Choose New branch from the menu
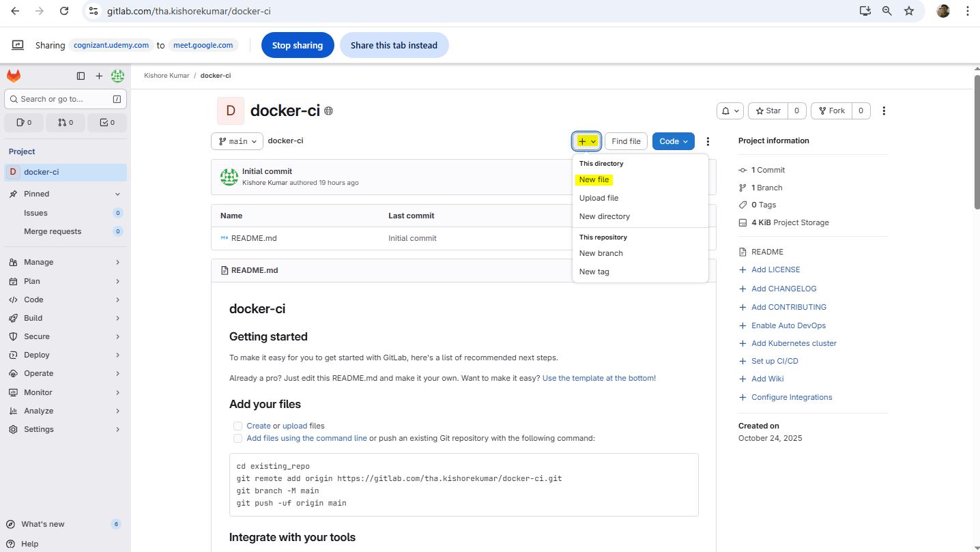980x552 pixels. (x=601, y=253)
